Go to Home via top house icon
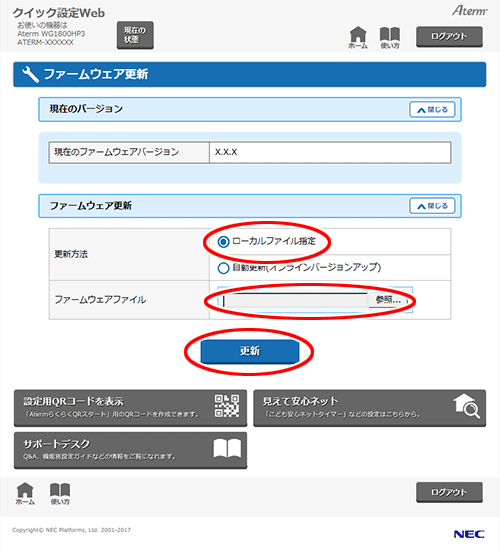 (358, 37)
